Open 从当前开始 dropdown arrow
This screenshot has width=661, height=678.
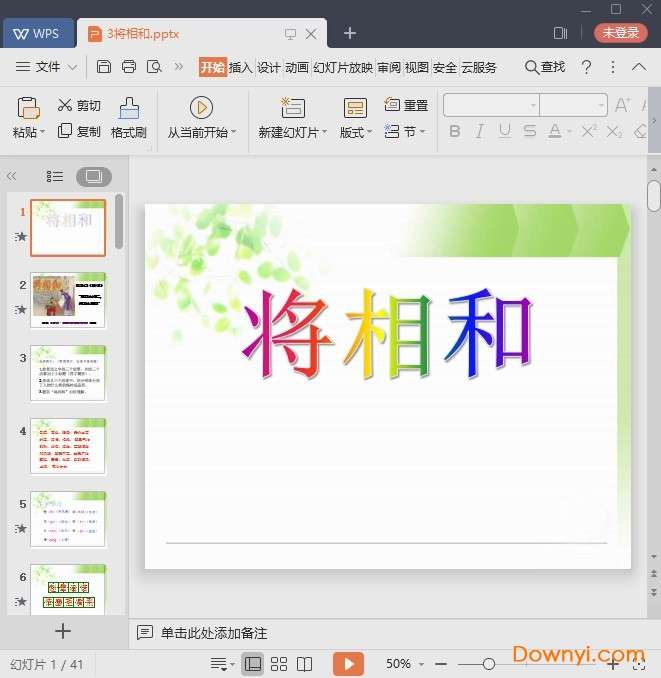click(234, 131)
